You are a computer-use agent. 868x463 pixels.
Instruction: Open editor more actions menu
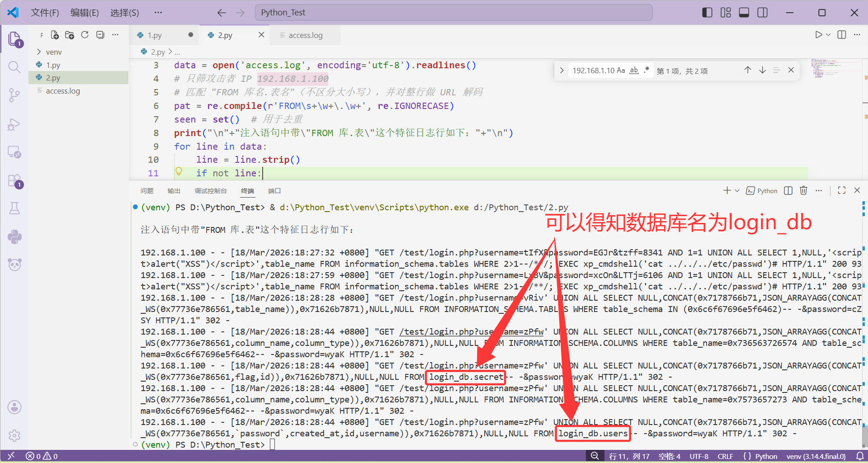point(857,35)
